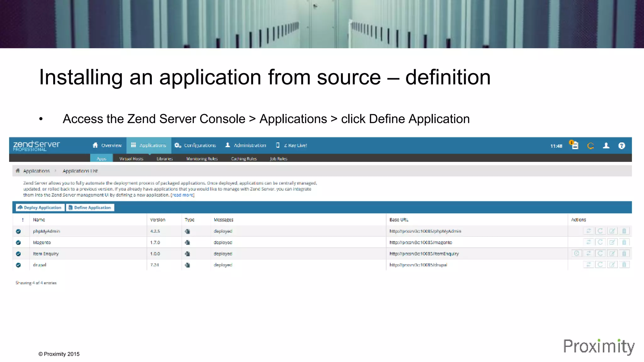Open the help question mark icon
Image resolution: width=644 pixels, height=362 pixels.
pos(622,145)
